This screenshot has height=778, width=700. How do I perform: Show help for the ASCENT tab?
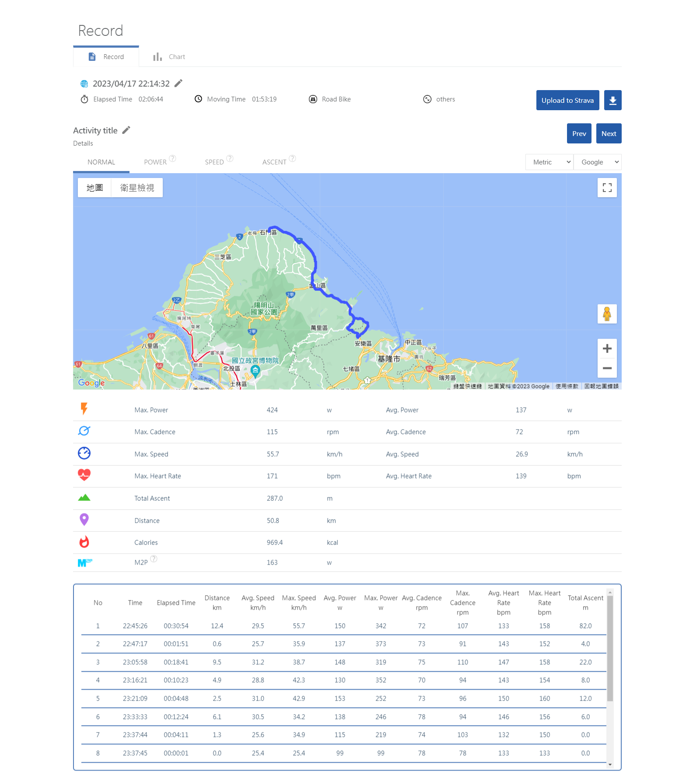pyautogui.click(x=293, y=158)
